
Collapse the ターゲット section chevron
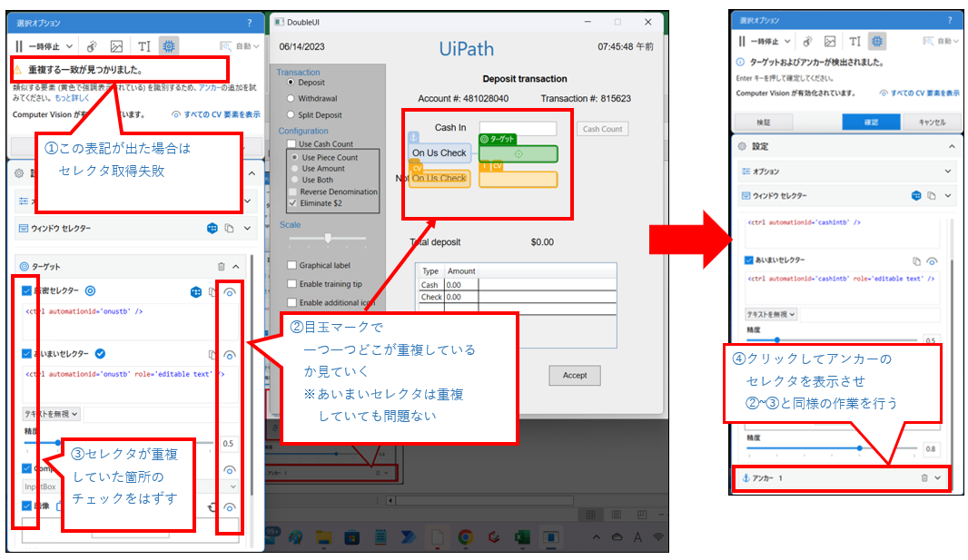tap(237, 266)
